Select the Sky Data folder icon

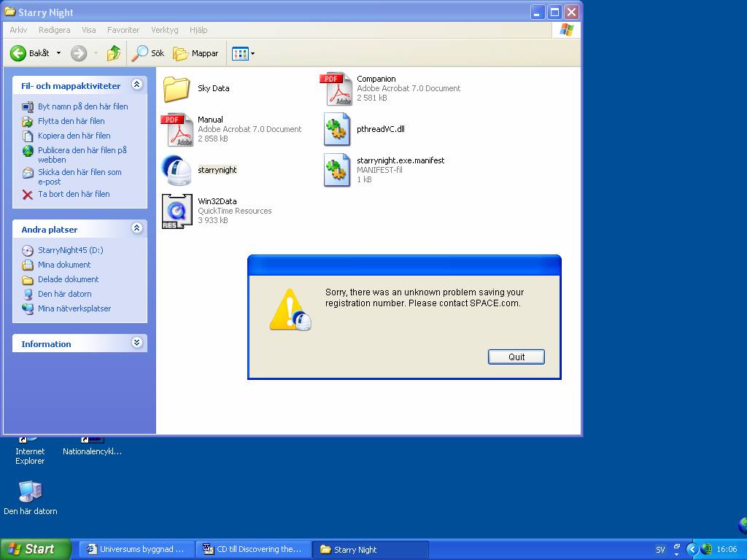coord(177,88)
